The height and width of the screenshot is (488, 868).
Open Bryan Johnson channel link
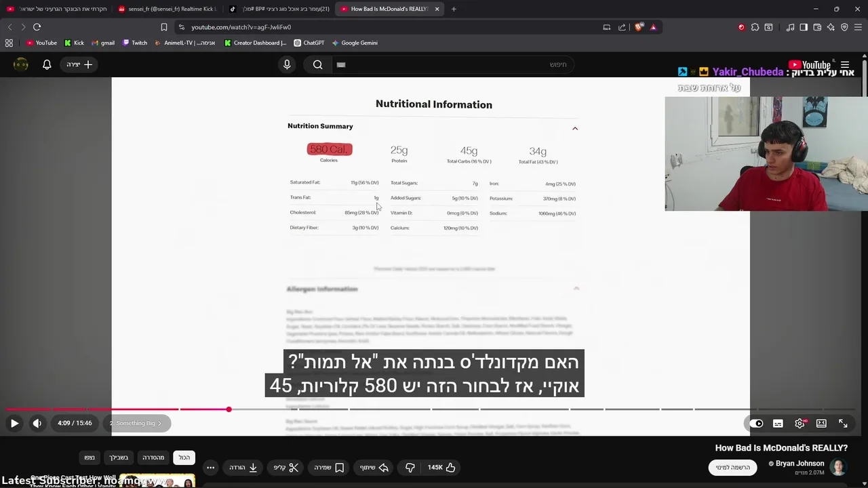tap(800, 464)
